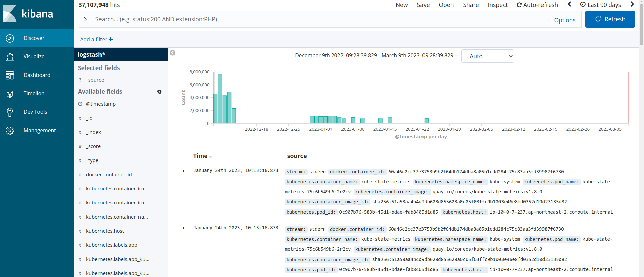The image size is (644, 277).
Task: Open the Timelion icon
Action: click(10, 94)
